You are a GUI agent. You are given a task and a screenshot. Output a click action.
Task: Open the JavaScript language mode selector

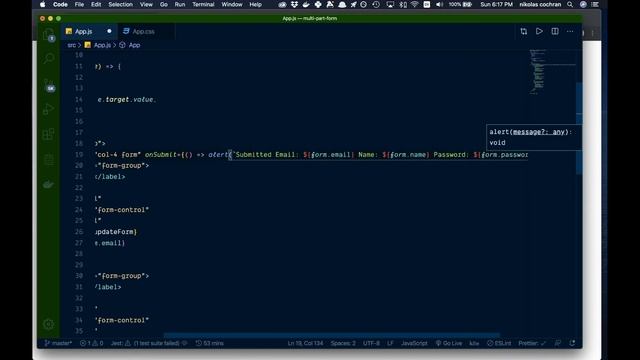(414, 343)
